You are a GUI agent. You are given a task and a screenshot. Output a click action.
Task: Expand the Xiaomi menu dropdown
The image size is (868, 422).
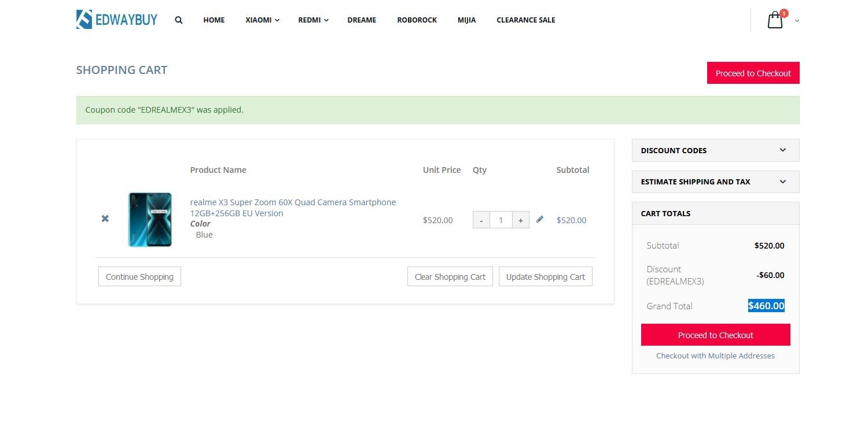tap(262, 20)
